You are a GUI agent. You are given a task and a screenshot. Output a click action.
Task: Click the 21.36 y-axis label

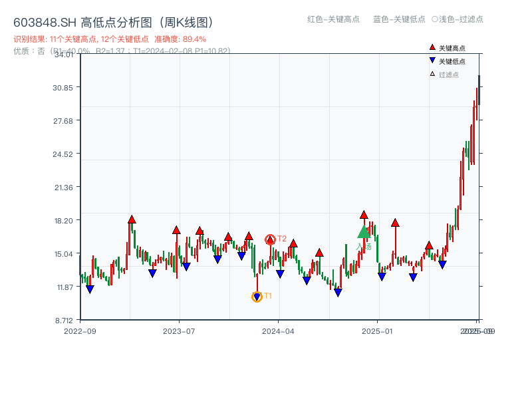pyautogui.click(x=63, y=188)
